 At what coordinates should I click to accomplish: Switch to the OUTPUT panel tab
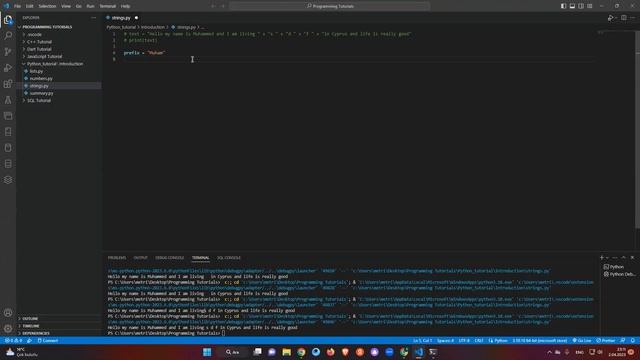pos(140,258)
